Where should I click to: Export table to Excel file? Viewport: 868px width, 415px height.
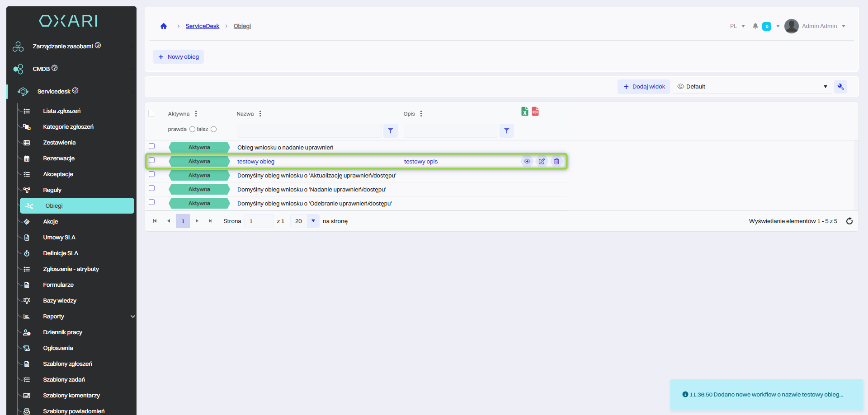point(524,112)
